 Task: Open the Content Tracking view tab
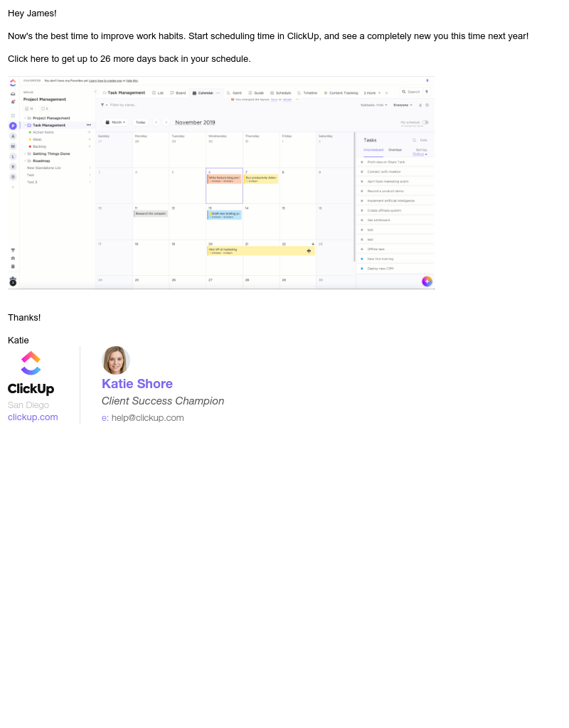coord(341,93)
